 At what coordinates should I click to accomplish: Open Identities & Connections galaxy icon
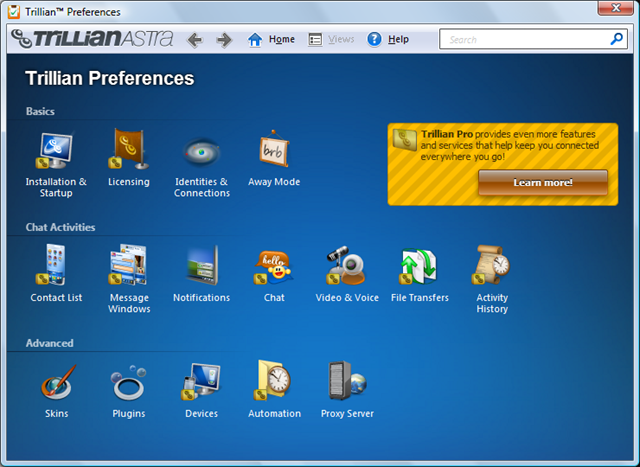201,152
